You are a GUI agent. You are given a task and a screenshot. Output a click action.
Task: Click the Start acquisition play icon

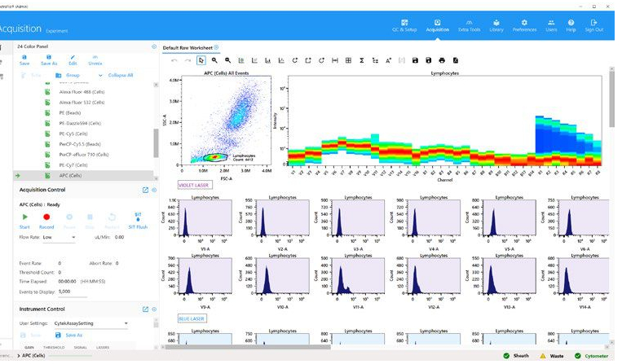(24, 217)
